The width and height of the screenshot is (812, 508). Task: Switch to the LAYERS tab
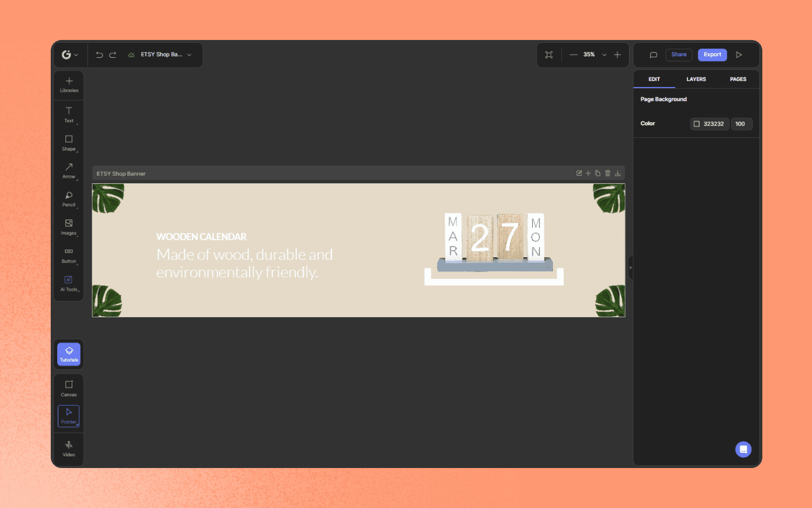pos(696,79)
